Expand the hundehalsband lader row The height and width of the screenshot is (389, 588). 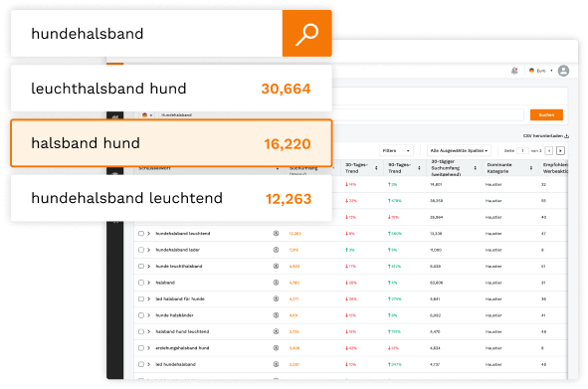(x=149, y=250)
